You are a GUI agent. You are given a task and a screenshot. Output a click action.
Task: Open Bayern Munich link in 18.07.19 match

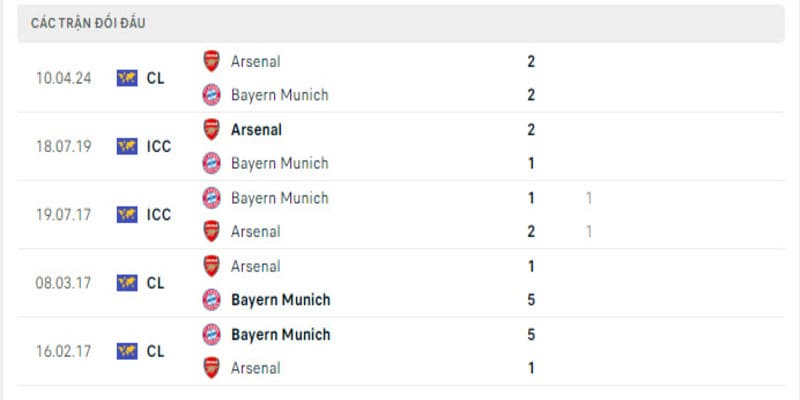[279, 163]
